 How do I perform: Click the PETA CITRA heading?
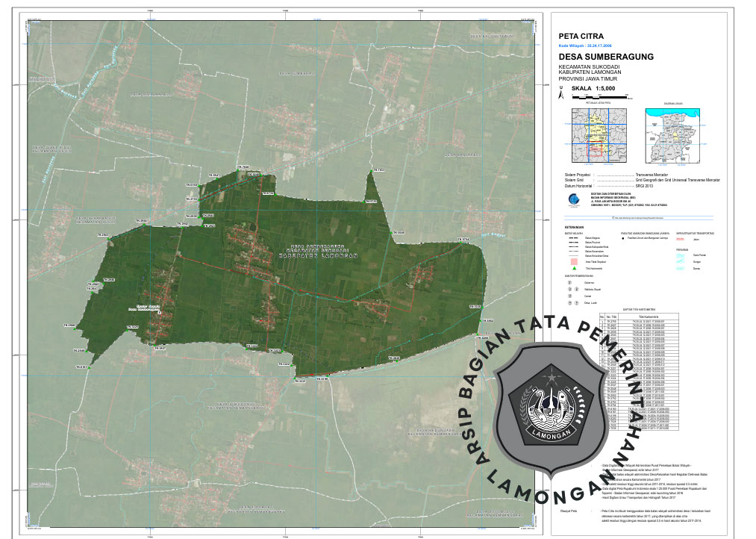click(581, 36)
